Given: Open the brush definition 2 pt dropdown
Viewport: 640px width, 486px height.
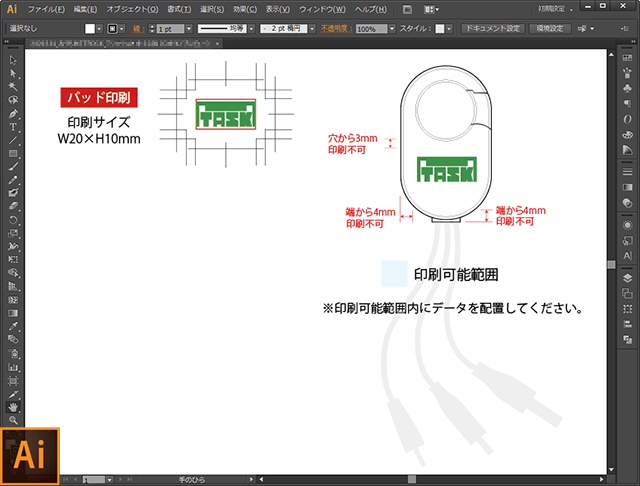Looking at the screenshot, I should tap(312, 29).
